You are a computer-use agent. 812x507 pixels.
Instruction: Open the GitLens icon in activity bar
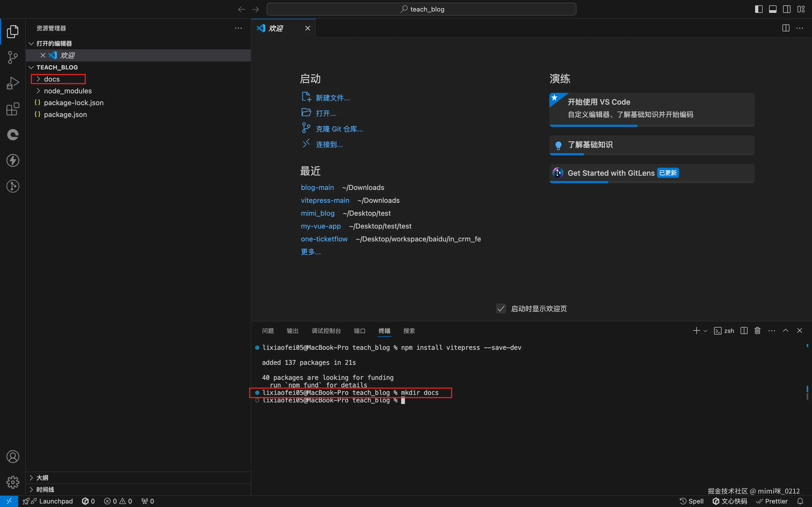pyautogui.click(x=13, y=186)
